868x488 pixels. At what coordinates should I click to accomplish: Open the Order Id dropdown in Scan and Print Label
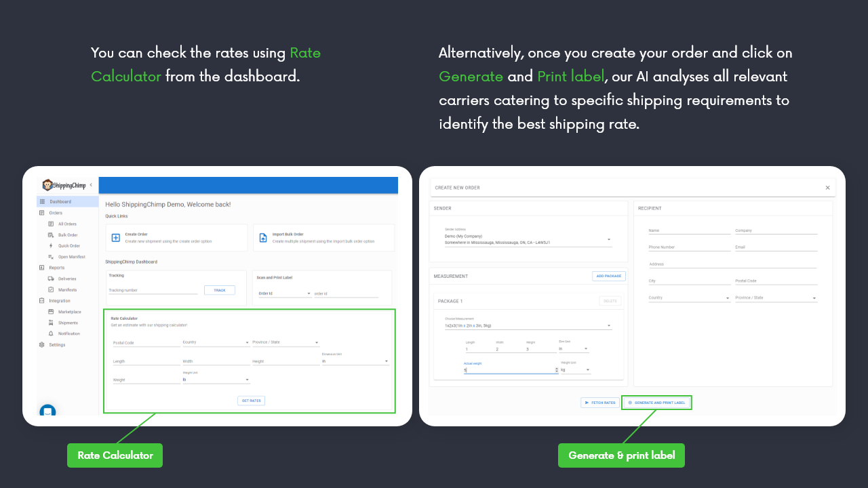[284, 293]
